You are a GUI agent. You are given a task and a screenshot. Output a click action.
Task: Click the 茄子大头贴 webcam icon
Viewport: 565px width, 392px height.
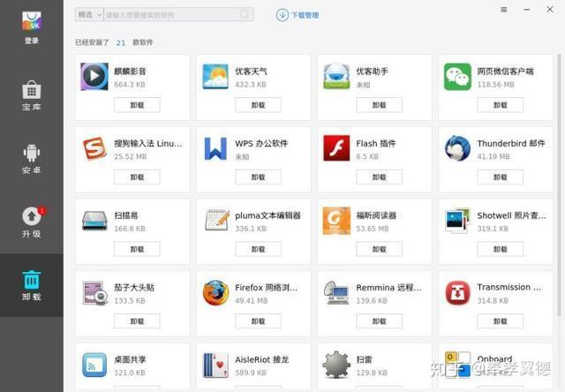95,292
